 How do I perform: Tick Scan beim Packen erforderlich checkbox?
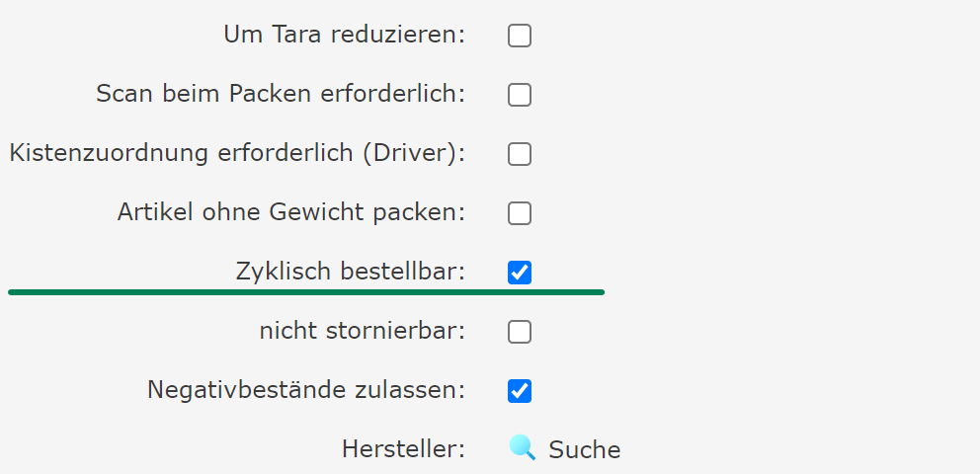click(520, 95)
